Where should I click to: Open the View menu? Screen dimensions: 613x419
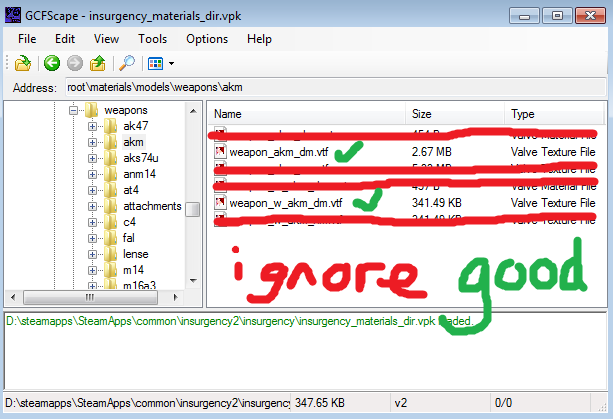click(106, 39)
